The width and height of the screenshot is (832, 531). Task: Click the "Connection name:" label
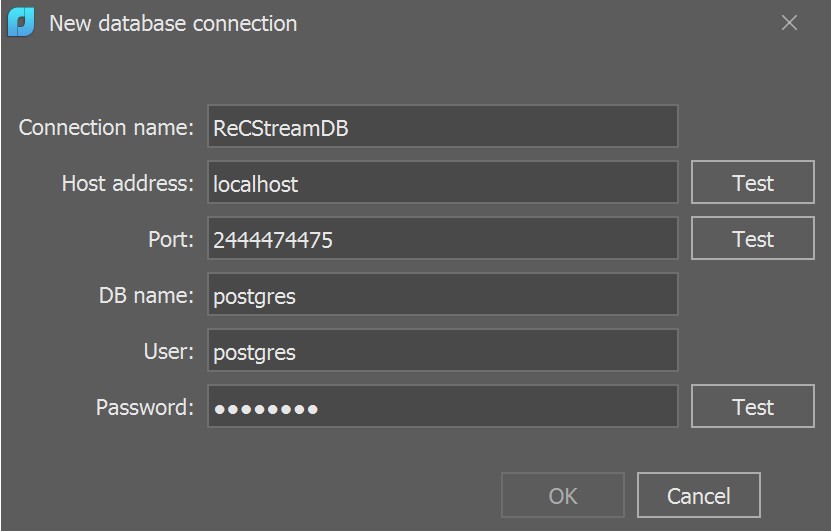coord(106,128)
